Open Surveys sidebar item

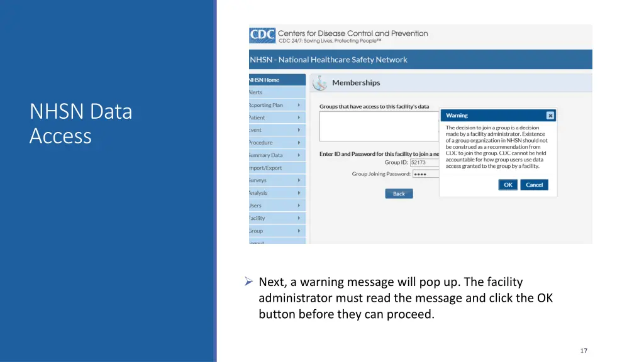coord(277,180)
